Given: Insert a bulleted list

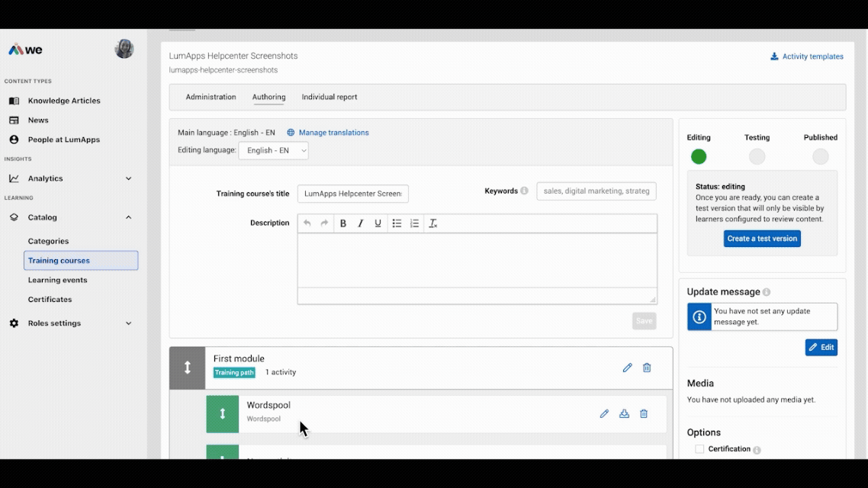Looking at the screenshot, I should (397, 223).
